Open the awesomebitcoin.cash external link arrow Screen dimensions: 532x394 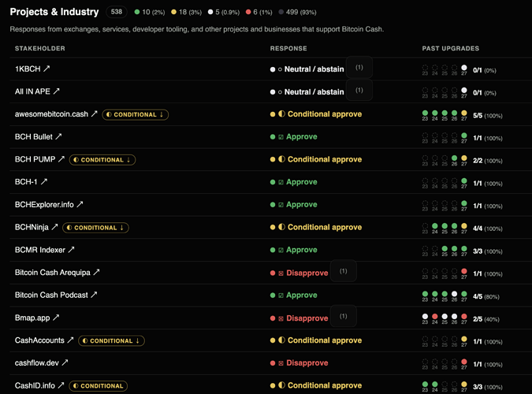point(95,113)
